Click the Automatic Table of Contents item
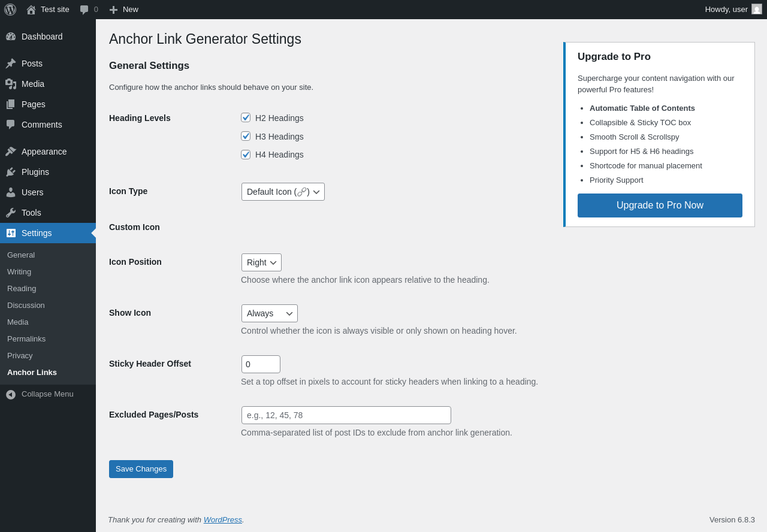This screenshot has width=767, height=532. [x=642, y=108]
